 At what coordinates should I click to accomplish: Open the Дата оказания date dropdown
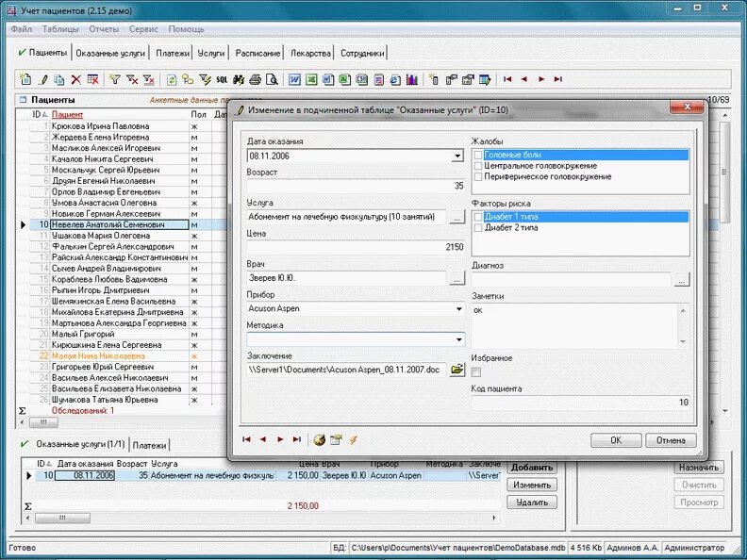tap(457, 156)
